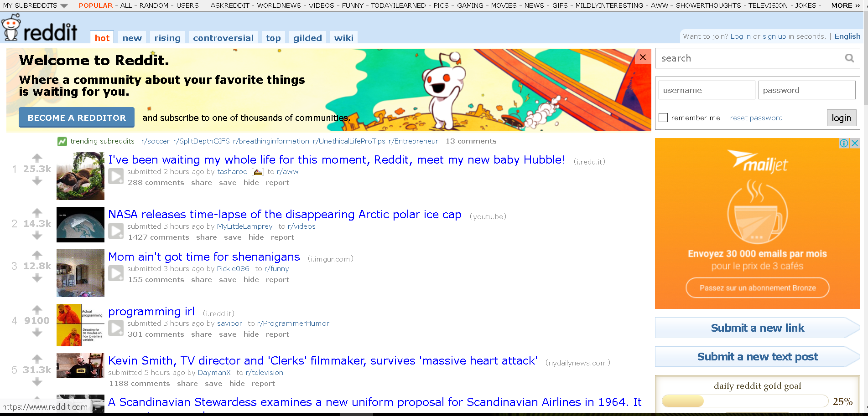The height and width of the screenshot is (416, 868).
Task: Click the search magnifier icon
Action: coord(849,58)
